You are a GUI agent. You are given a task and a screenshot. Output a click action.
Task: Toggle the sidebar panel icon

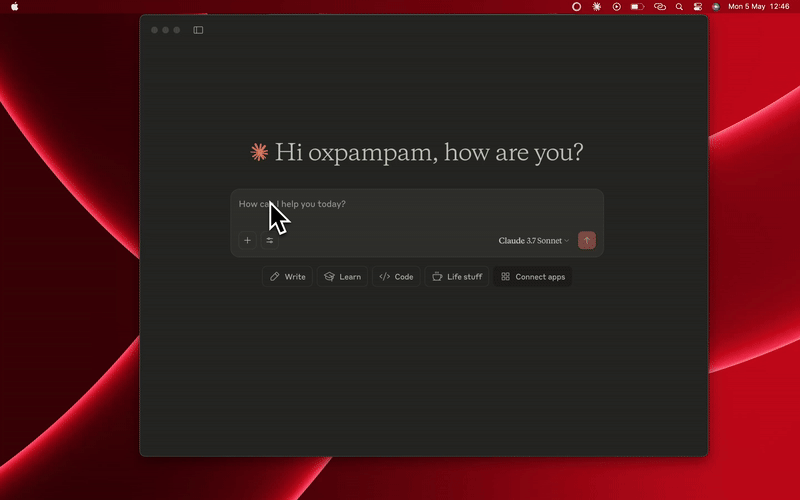point(198,30)
